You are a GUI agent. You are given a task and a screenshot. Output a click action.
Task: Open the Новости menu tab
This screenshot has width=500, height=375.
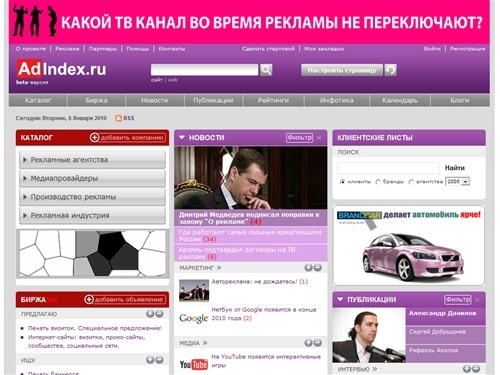[x=155, y=100]
